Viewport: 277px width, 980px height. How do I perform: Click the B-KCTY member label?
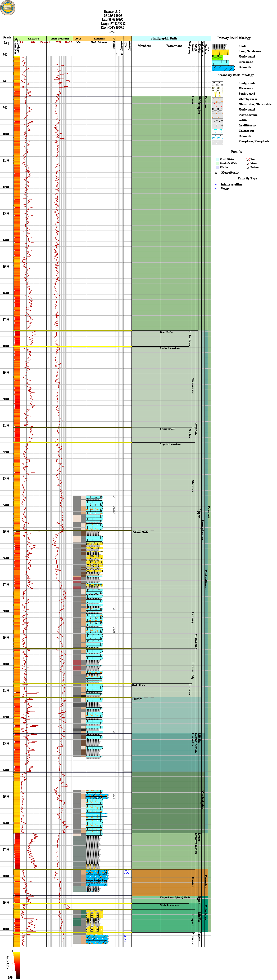point(137,699)
